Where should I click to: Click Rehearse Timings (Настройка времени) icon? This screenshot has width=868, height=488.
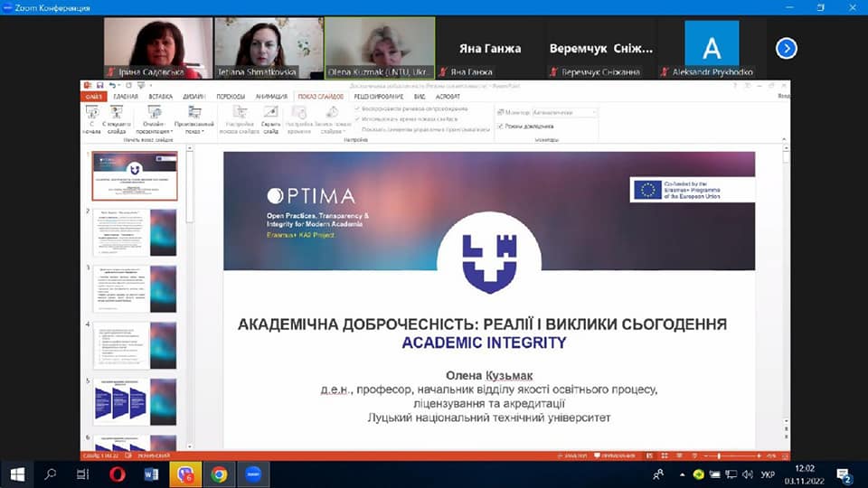coord(299,113)
